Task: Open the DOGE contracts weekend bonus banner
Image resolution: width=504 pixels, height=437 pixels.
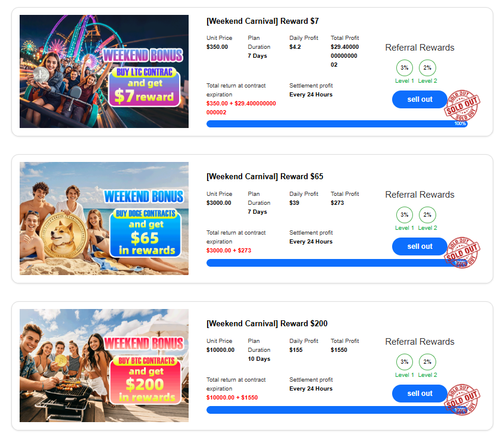Action: click(104, 218)
